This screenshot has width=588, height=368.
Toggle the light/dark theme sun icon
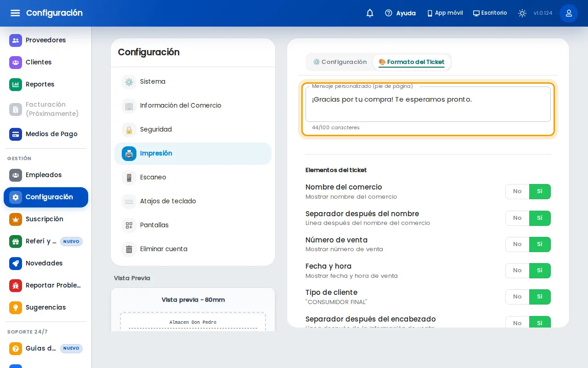pos(522,13)
